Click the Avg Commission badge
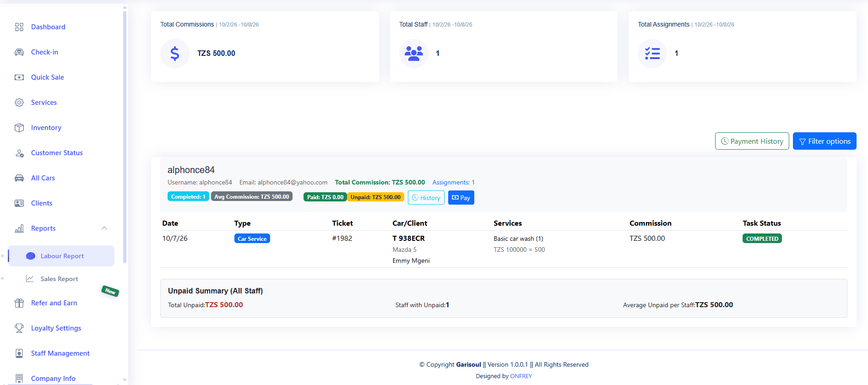This screenshot has height=385, width=868. [x=252, y=196]
